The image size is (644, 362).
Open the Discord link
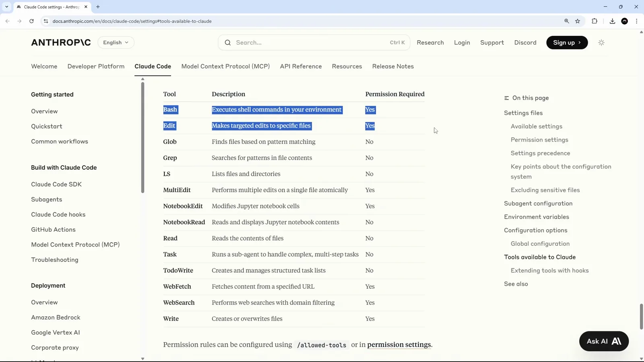coord(525,42)
